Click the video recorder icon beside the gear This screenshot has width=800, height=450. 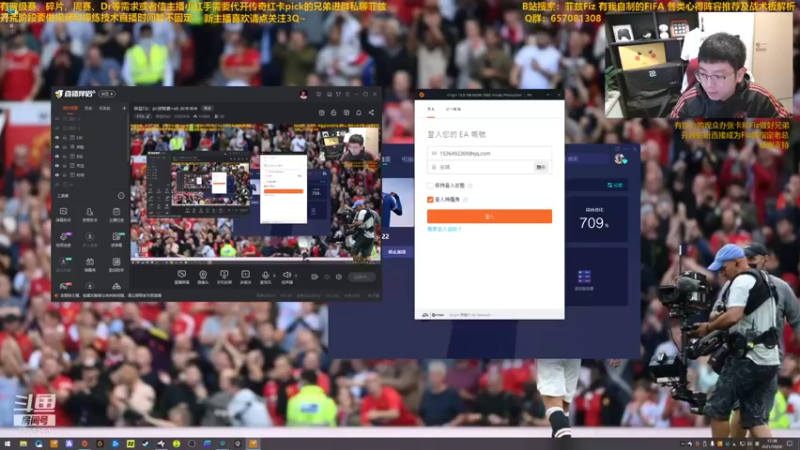pos(314,277)
